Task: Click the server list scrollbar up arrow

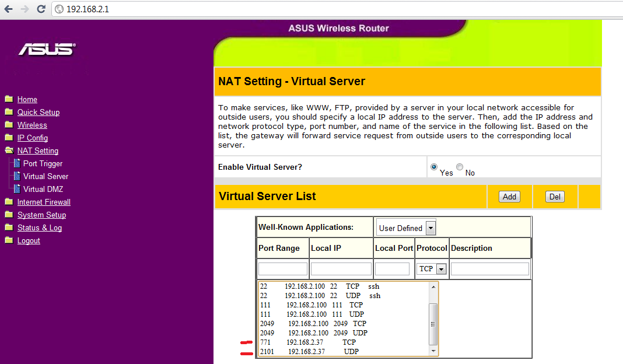Action: (433, 286)
